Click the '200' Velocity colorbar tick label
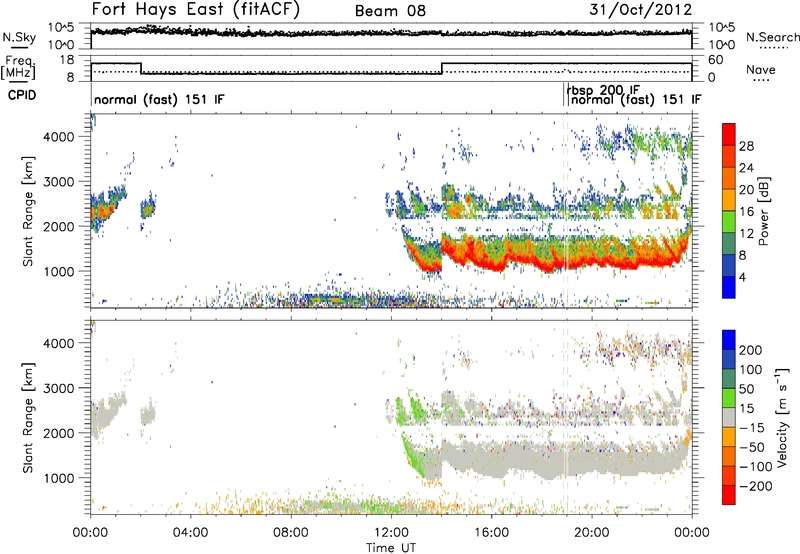Image resolution: width=800 pixels, height=554 pixels. coord(751,350)
